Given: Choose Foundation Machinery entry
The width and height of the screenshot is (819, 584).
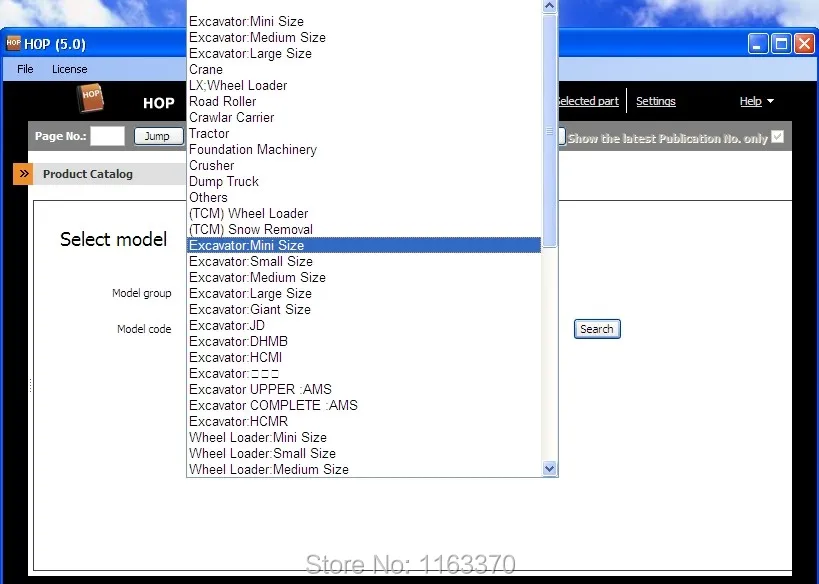Looking at the screenshot, I should [364, 149].
